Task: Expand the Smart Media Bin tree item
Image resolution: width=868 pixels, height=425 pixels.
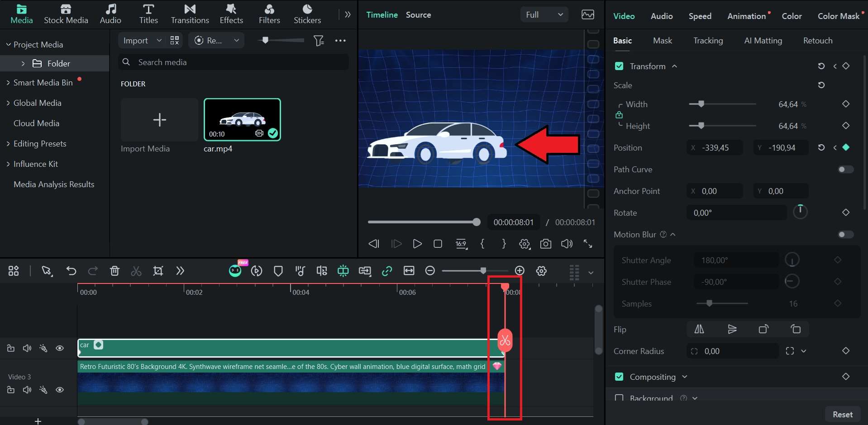Action: 8,83
